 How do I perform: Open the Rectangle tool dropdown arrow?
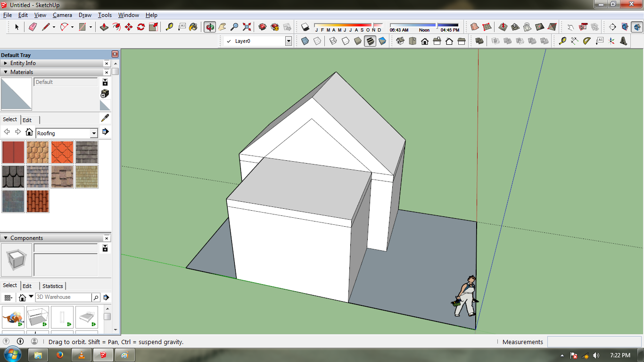[91, 27]
